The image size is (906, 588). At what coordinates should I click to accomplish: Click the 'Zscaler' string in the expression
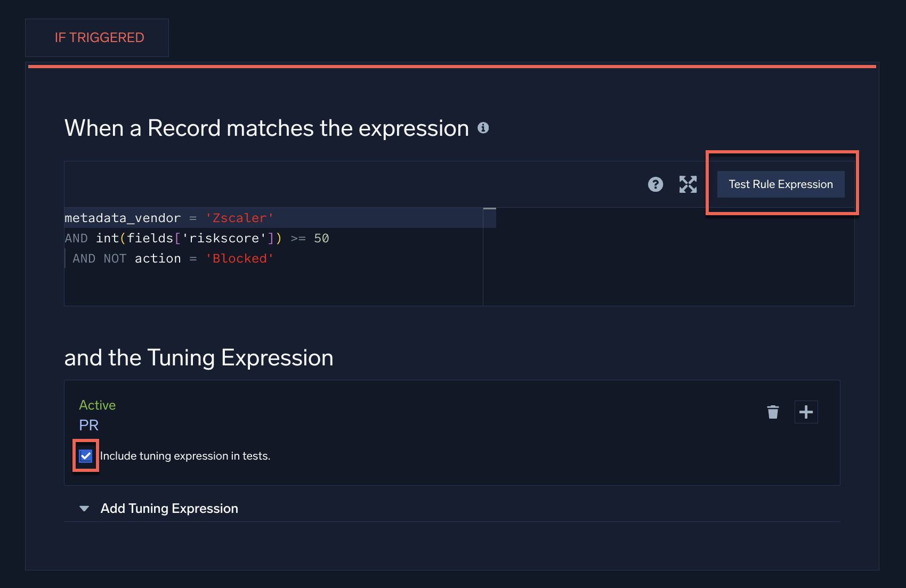(239, 218)
